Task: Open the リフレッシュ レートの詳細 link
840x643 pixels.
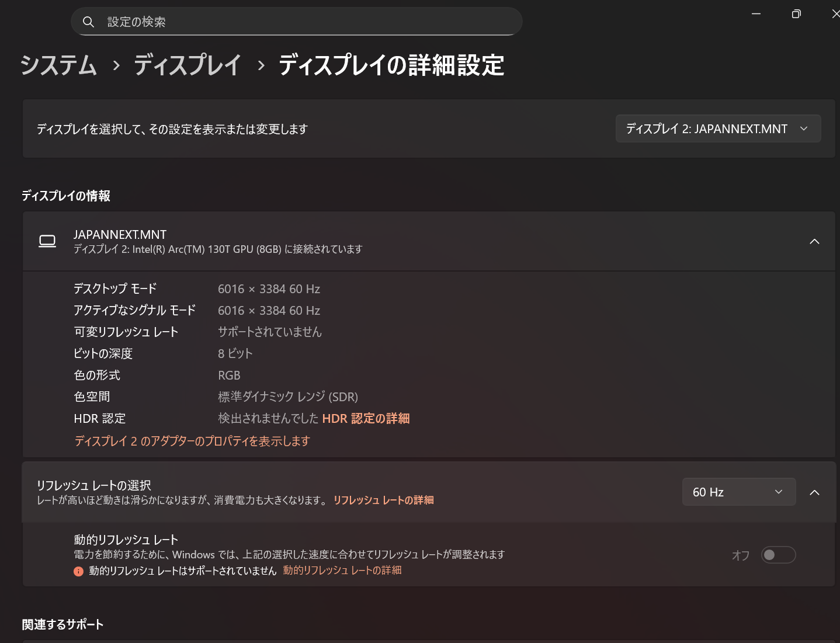Action: [383, 500]
